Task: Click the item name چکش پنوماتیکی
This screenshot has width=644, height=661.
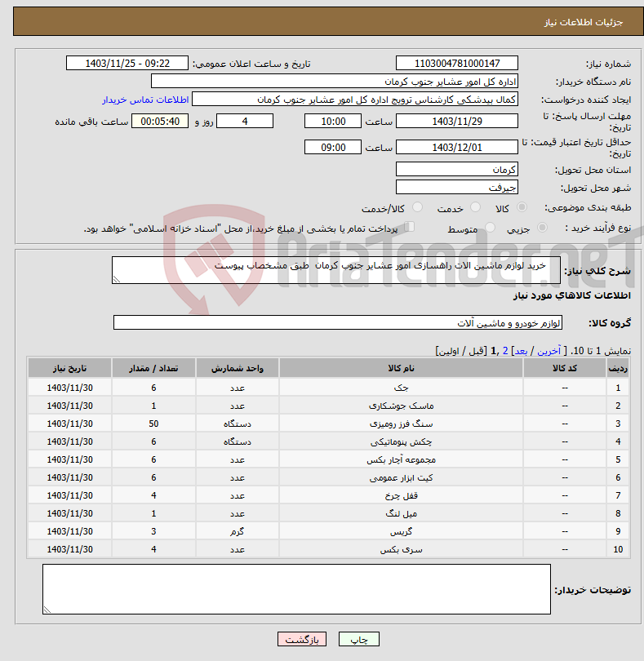Action: 401,441
